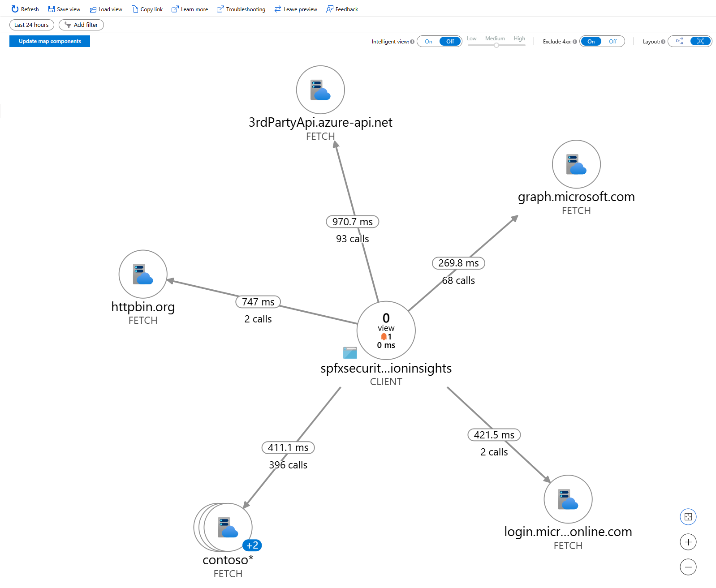The height and width of the screenshot is (588, 716).
Task: Click the 421.5 ms edge label
Action: (494, 435)
